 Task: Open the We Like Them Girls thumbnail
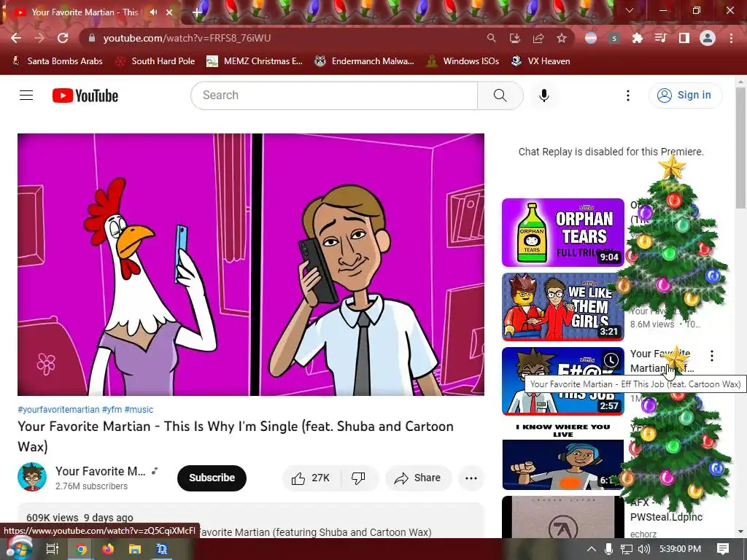[563, 307]
